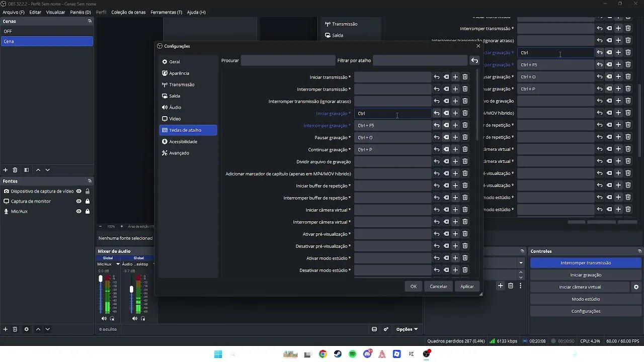The width and height of the screenshot is (644, 362).
Task: Open virtual camera settings gear in Controles
Action: click(x=636, y=287)
